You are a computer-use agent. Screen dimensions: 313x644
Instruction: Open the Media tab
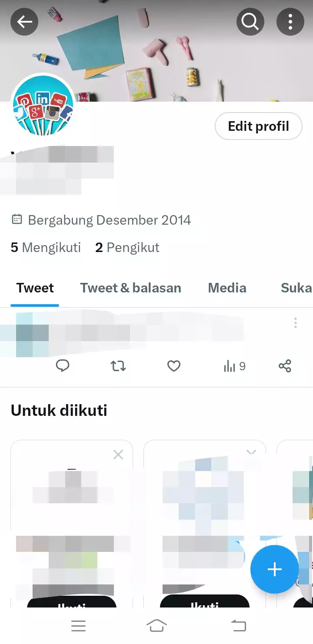coord(227,288)
